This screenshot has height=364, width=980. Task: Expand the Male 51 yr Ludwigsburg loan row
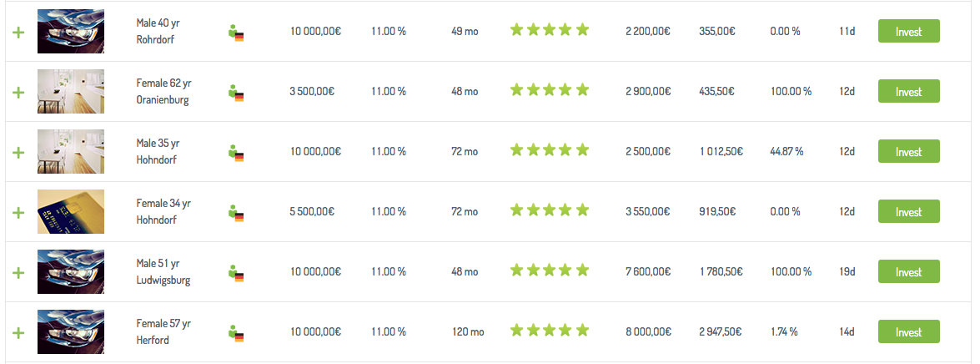click(x=18, y=272)
